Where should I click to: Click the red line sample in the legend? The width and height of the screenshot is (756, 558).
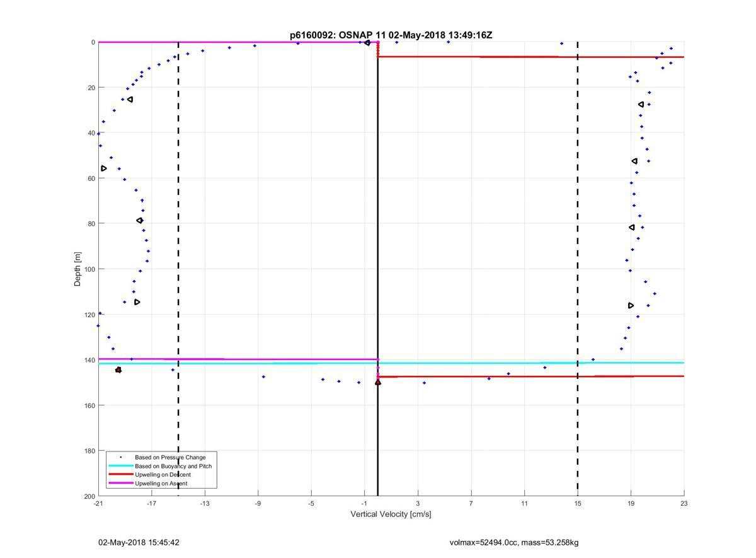pyautogui.click(x=121, y=474)
